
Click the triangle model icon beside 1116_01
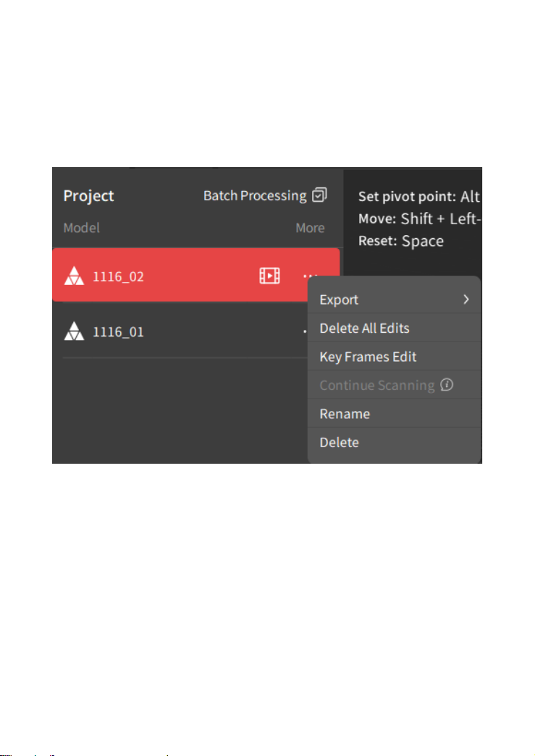[75, 331]
